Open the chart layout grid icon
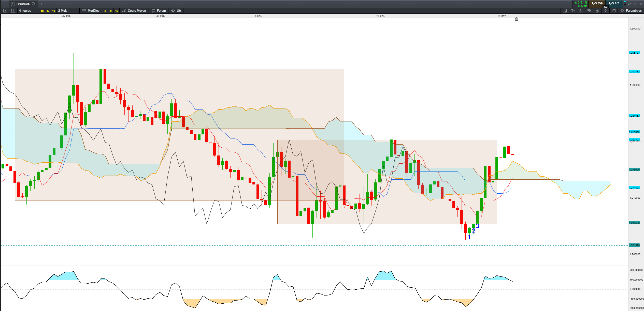Viewport: 644px width, 311px height. pos(13,11)
